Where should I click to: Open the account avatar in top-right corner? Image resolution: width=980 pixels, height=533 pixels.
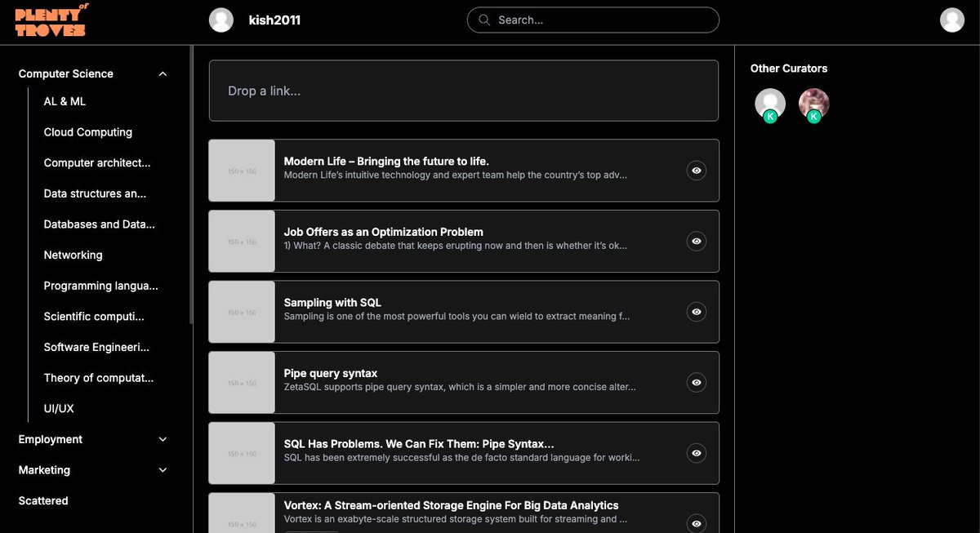tap(952, 19)
